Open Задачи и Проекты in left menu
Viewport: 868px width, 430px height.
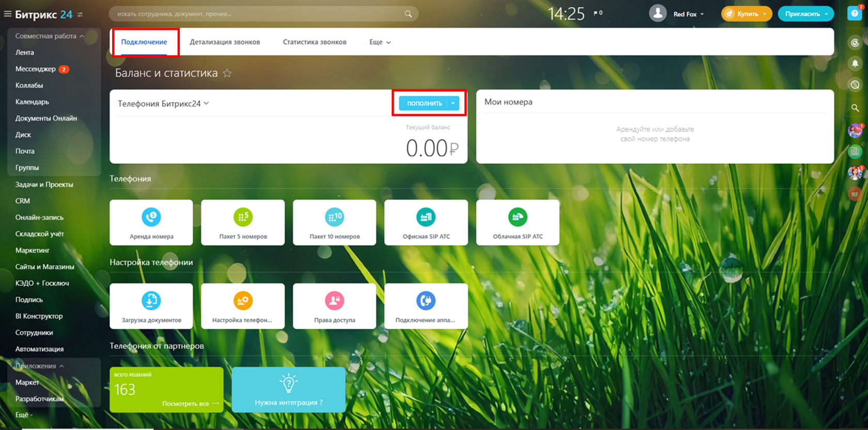pos(44,185)
